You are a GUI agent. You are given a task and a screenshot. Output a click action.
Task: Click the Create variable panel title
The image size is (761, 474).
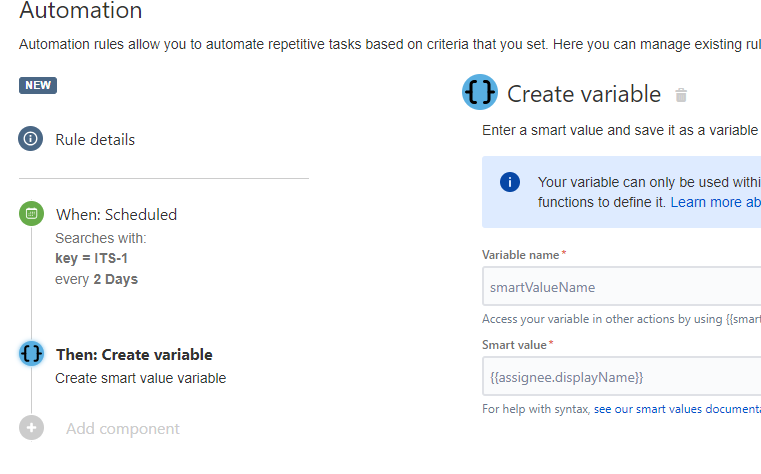point(584,94)
